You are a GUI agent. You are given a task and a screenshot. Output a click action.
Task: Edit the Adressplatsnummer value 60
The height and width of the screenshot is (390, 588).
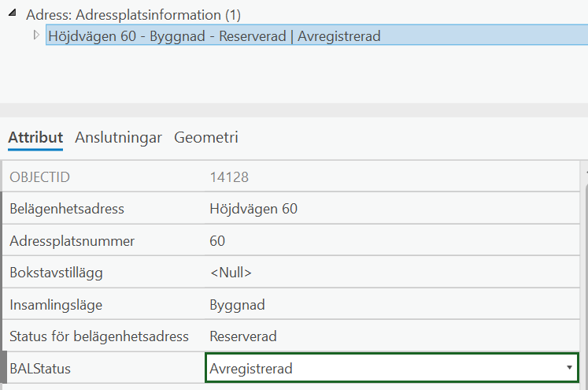[x=218, y=241]
